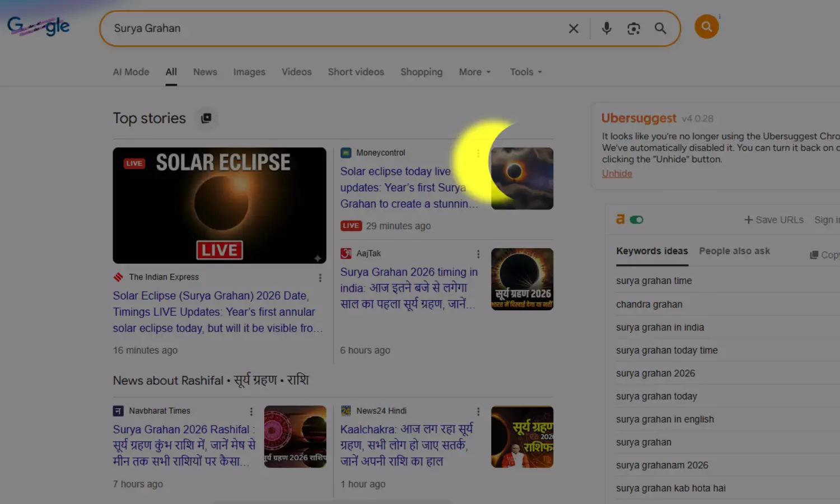This screenshot has height=504, width=840.
Task: Switch to People also ask tab
Action: (734, 251)
